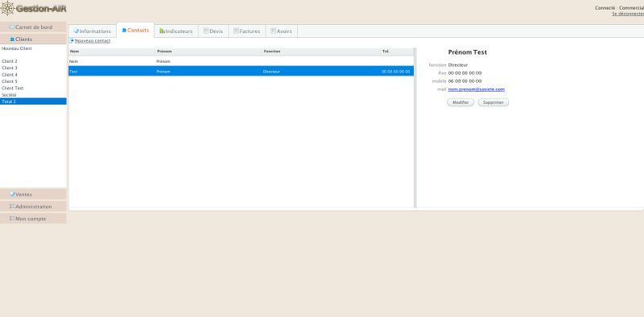The image size is (644, 317).
Task: Click the Supprimer button
Action: coord(493,102)
